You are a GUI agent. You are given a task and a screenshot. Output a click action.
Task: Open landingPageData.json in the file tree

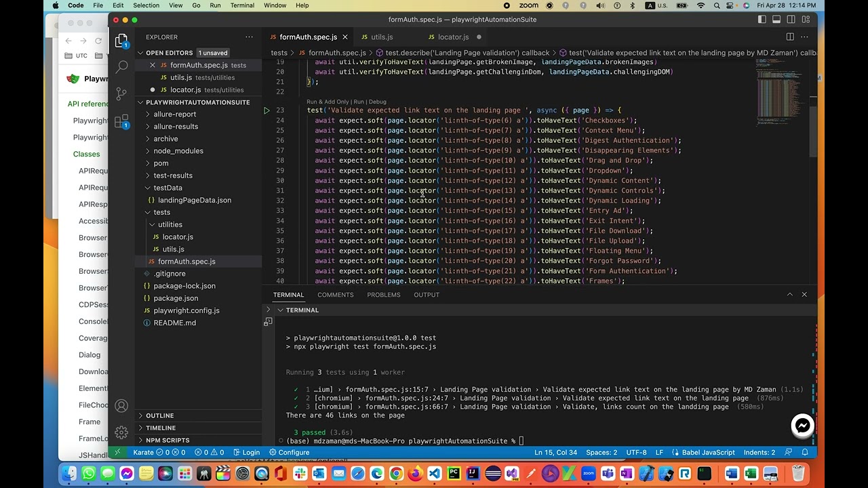(195, 200)
